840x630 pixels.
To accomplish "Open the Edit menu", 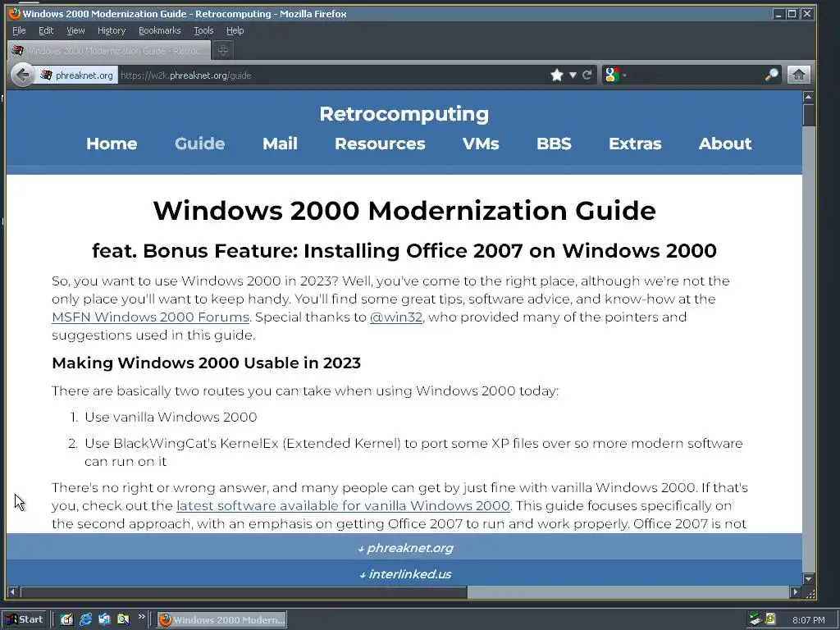I will tap(46, 30).
